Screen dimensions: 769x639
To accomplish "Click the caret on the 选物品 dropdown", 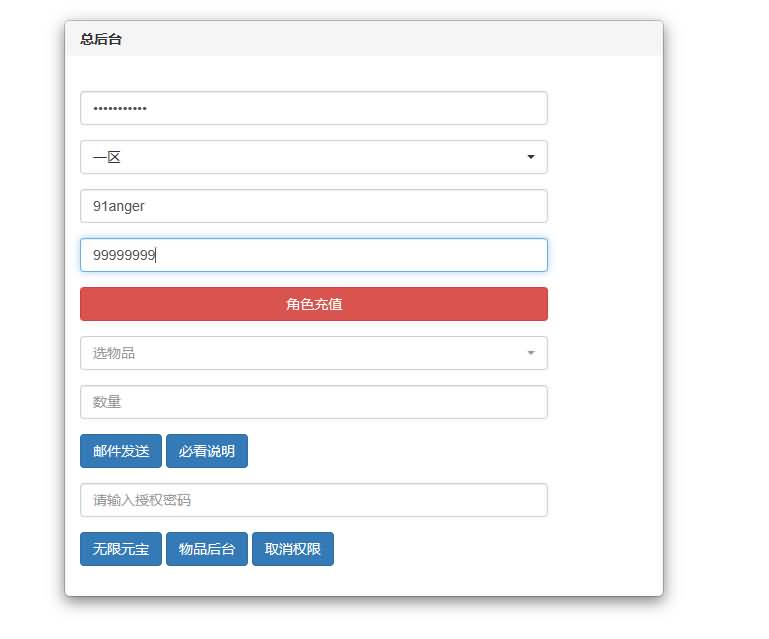I will [530, 353].
